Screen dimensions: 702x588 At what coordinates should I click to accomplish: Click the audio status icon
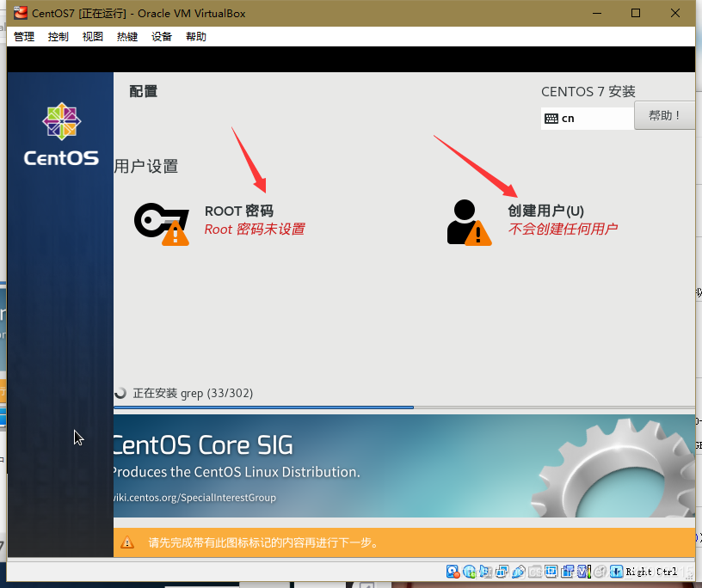pyautogui.click(x=485, y=572)
